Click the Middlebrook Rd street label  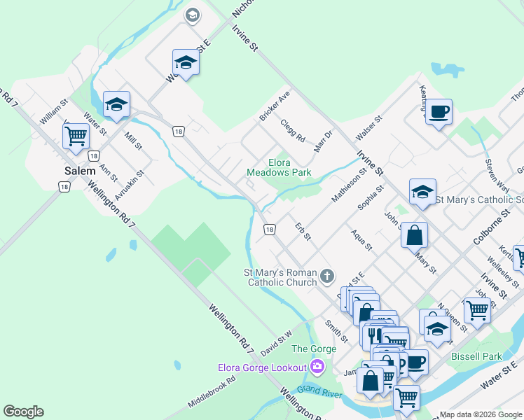(211, 392)
